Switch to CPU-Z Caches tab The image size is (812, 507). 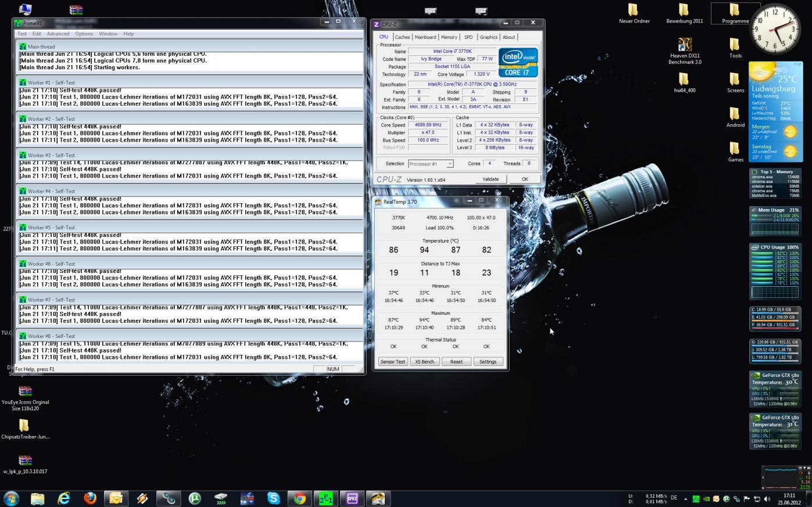pyautogui.click(x=402, y=37)
